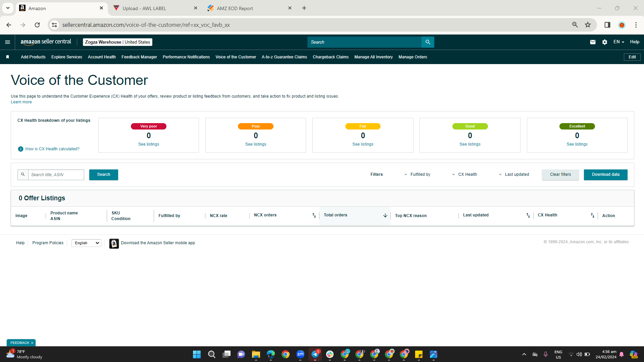The image size is (644, 362).
Task: Click the top Seller Central search field
Action: click(x=364, y=42)
